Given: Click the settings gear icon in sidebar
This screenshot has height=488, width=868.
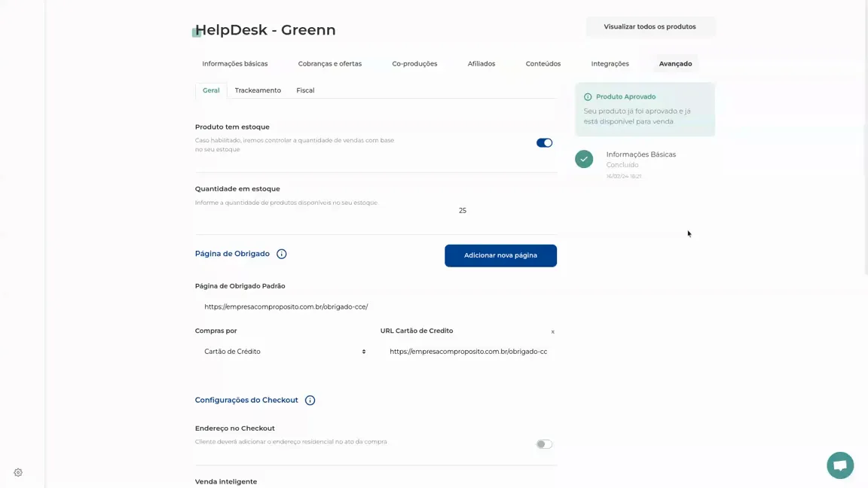Looking at the screenshot, I should coord(18,472).
